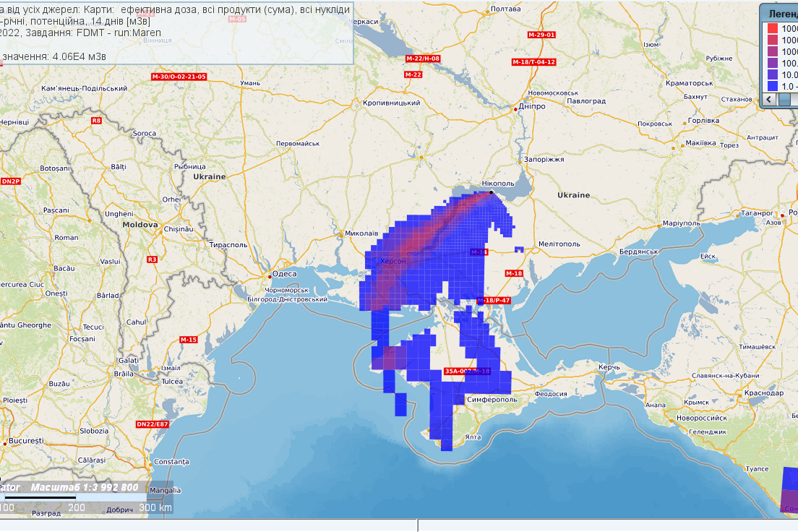Click the DN2P road shield on left edge
Screen dimensions: 798x532
click(x=11, y=181)
